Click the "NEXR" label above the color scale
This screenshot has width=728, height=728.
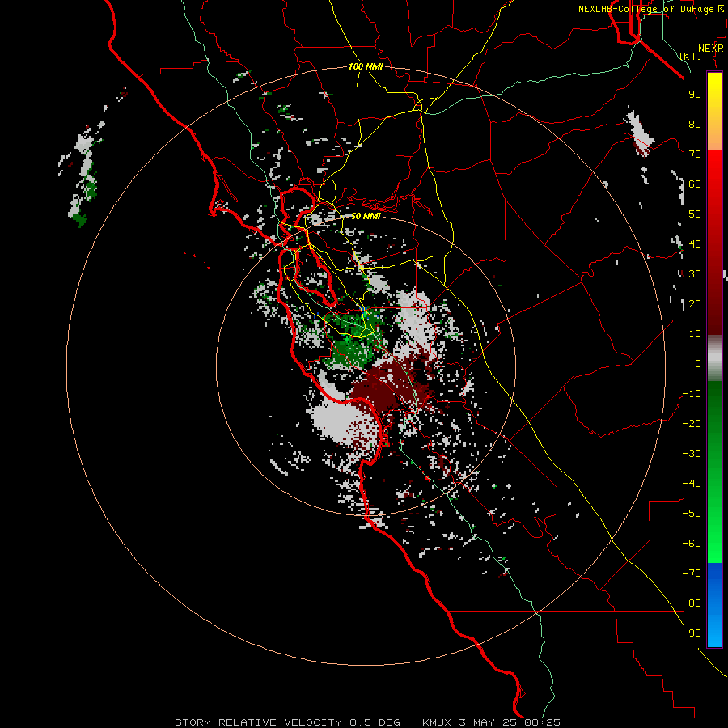pos(711,49)
